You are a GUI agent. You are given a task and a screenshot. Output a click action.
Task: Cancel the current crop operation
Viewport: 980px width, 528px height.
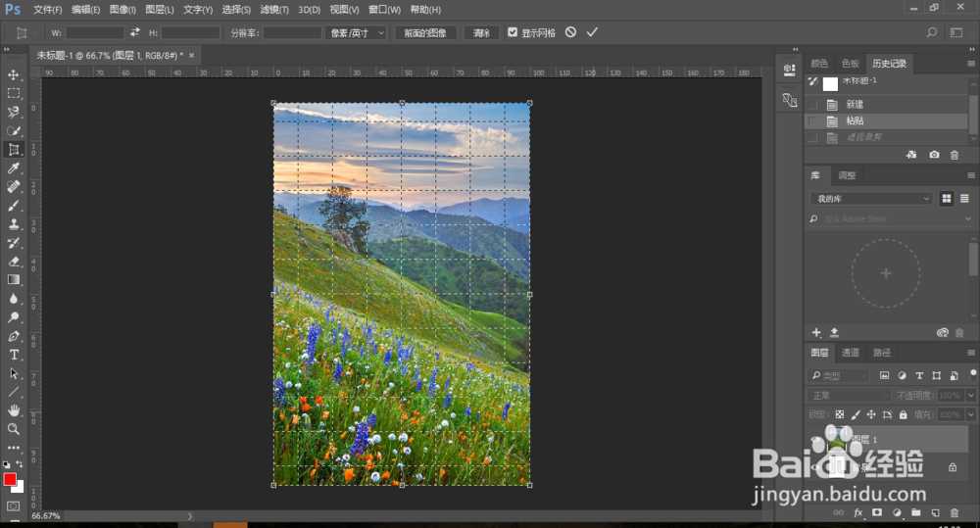point(570,32)
